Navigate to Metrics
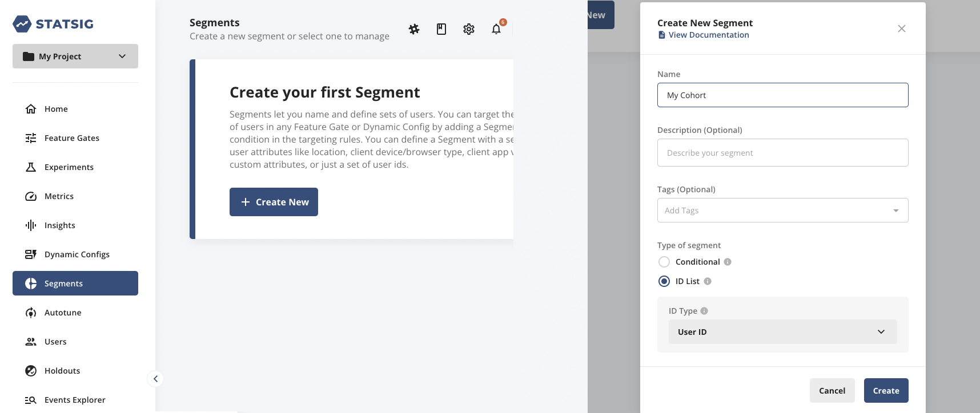The height and width of the screenshot is (413, 980). (75, 196)
